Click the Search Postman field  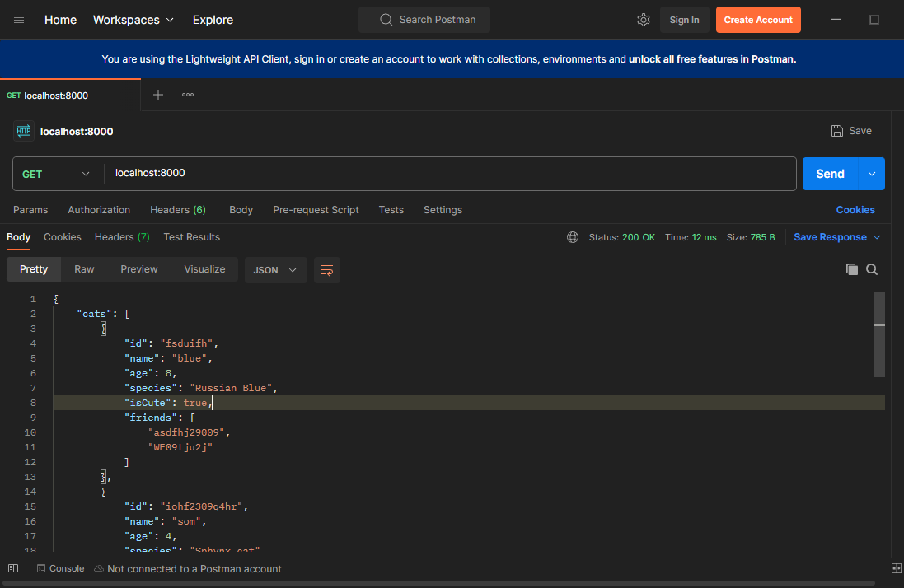pyautogui.click(x=424, y=20)
